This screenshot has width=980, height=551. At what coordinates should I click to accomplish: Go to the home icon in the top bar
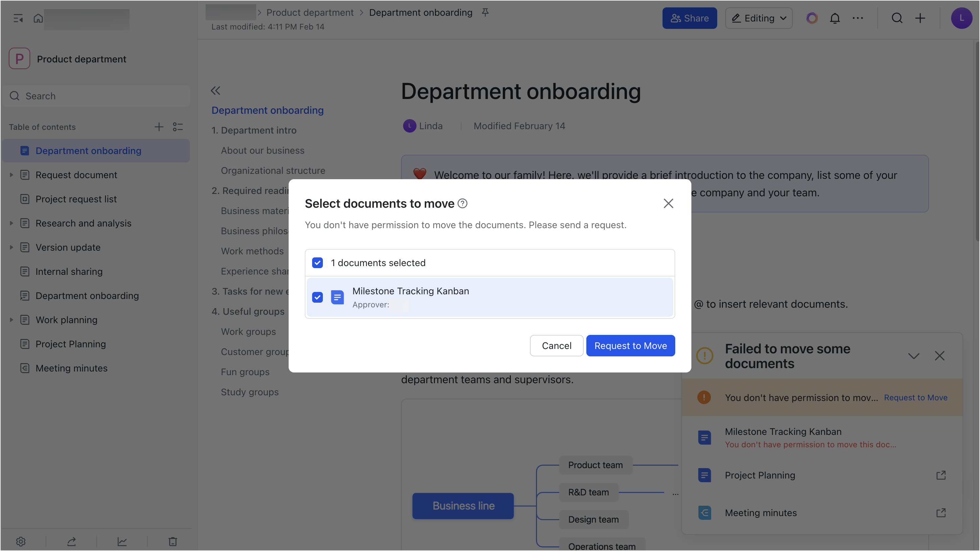point(38,18)
